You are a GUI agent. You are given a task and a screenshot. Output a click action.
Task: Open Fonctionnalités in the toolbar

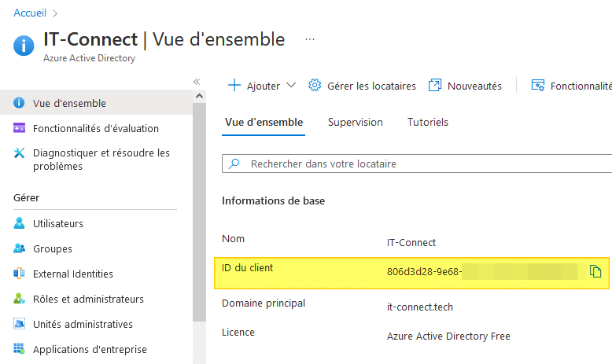click(x=572, y=86)
